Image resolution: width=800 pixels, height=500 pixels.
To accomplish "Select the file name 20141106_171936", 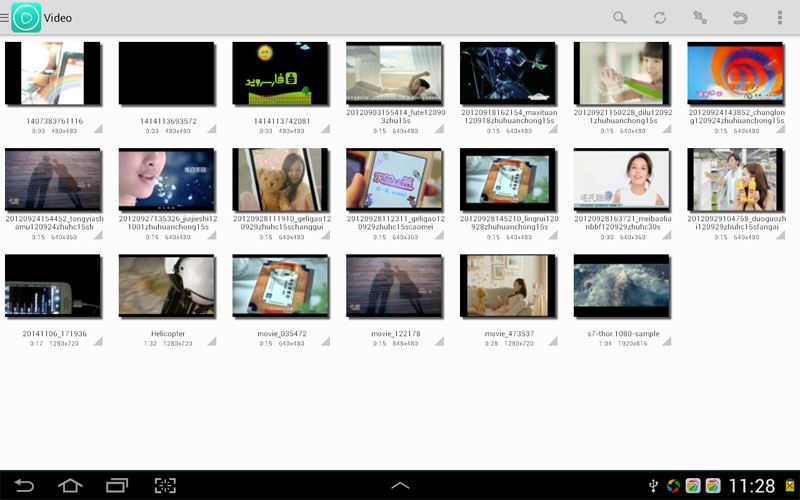I will (x=55, y=334).
